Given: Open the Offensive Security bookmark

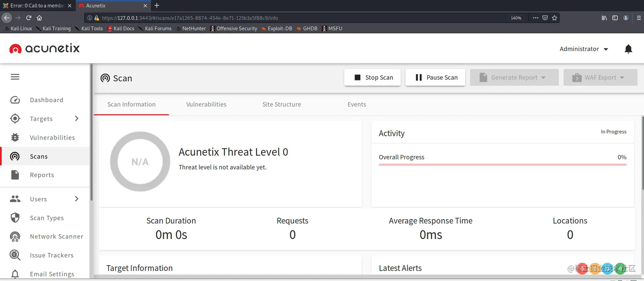Looking at the screenshot, I should click(x=234, y=29).
